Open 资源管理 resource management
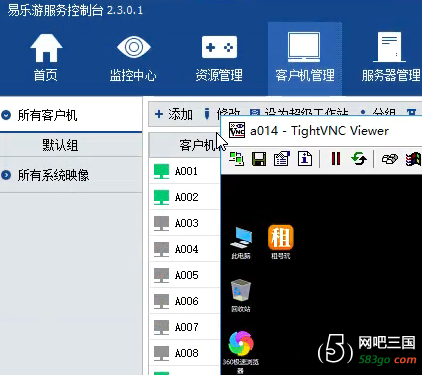 pyautogui.click(x=219, y=58)
